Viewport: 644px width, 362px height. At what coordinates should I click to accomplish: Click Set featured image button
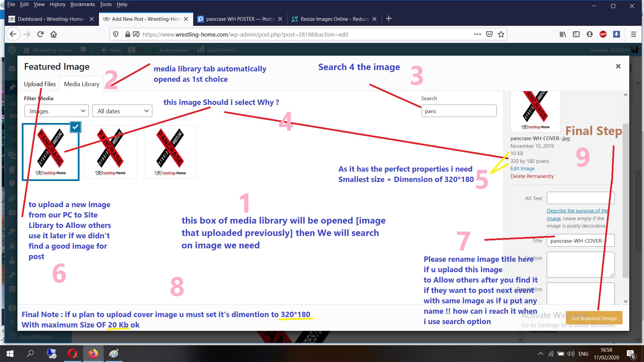tap(594, 318)
